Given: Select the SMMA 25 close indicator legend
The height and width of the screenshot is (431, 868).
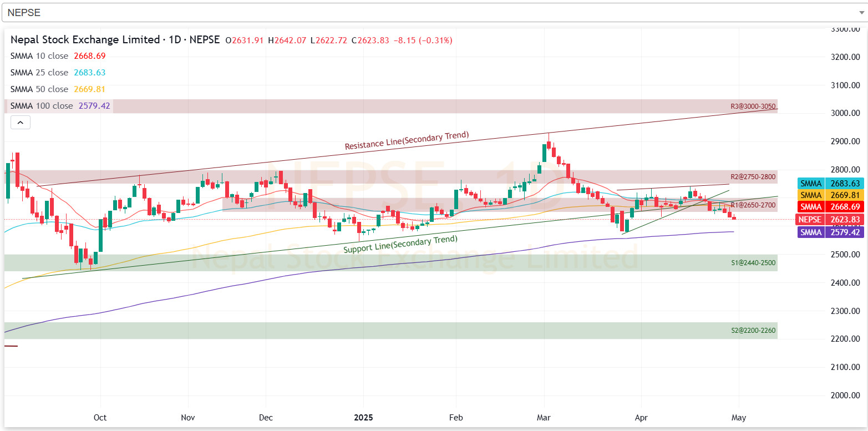Looking at the screenshot, I should pyautogui.click(x=58, y=73).
